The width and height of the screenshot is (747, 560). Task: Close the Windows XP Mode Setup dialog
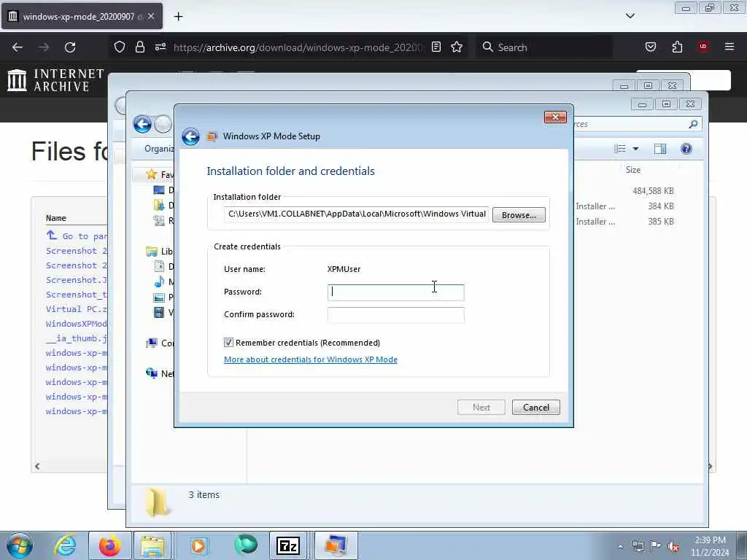[555, 117]
